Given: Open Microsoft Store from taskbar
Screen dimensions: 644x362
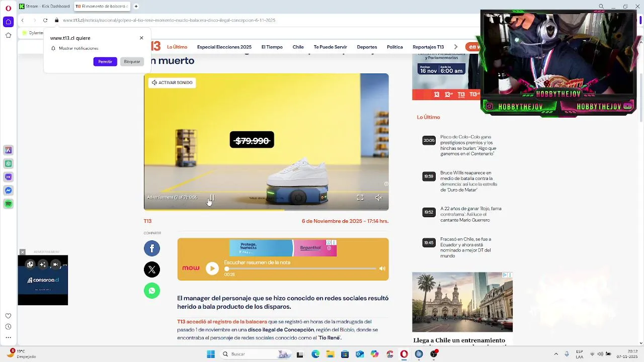Looking at the screenshot, I should pos(345,354).
